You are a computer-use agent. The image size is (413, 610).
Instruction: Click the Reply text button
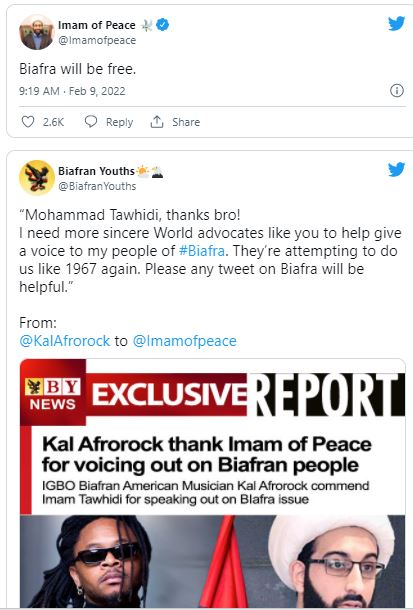click(119, 122)
